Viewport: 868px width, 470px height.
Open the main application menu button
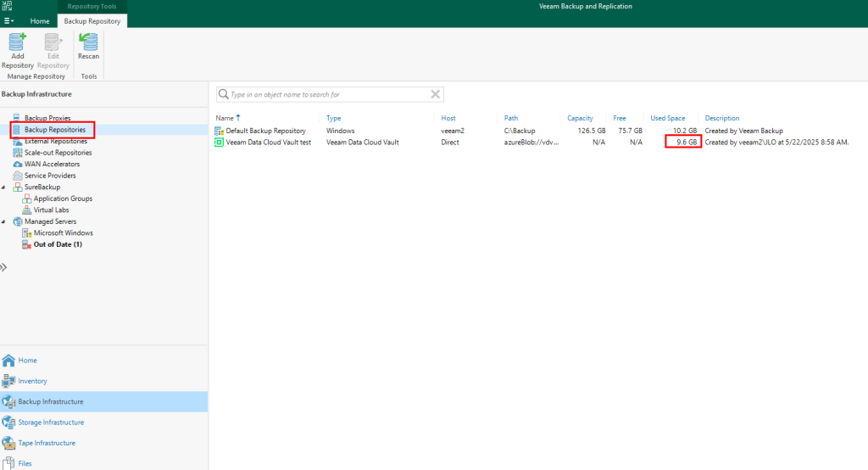(8, 21)
